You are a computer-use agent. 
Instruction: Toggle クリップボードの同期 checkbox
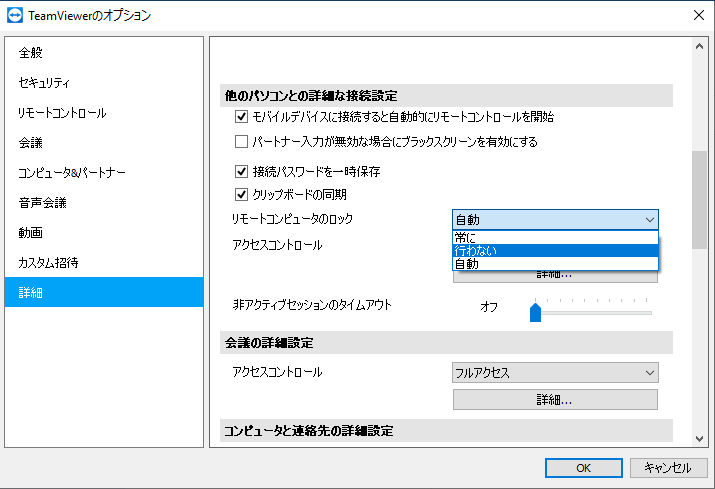coord(241,195)
